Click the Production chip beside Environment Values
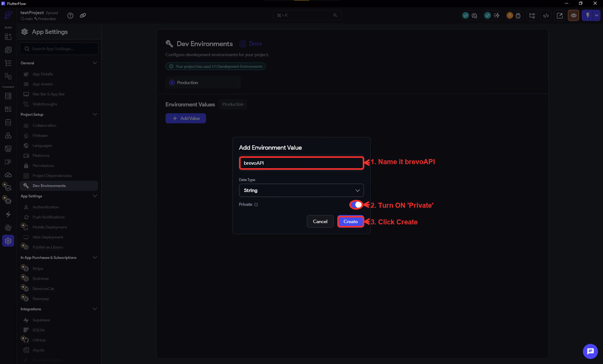The width and height of the screenshot is (603, 364). (x=233, y=104)
